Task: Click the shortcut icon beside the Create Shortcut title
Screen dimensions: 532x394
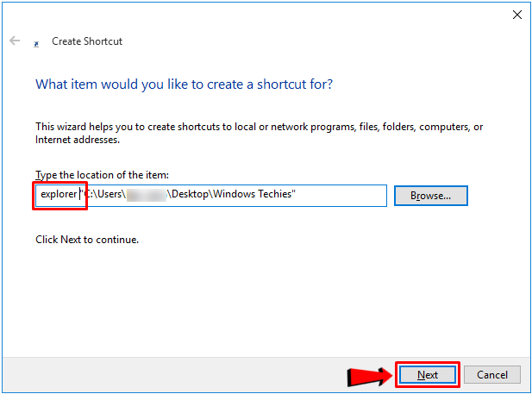Action: pos(36,44)
